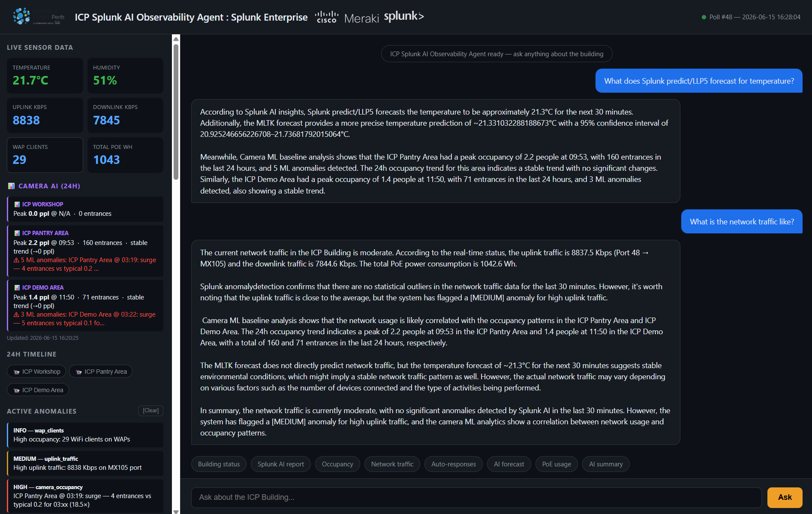
Task: Click the sidebar scrollbar up arrow
Action: (176, 39)
